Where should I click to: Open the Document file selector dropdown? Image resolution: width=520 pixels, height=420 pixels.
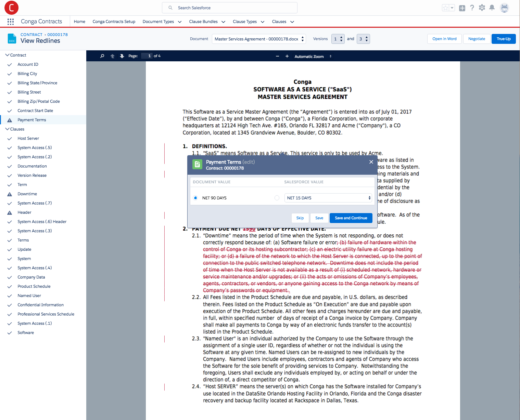click(x=259, y=39)
